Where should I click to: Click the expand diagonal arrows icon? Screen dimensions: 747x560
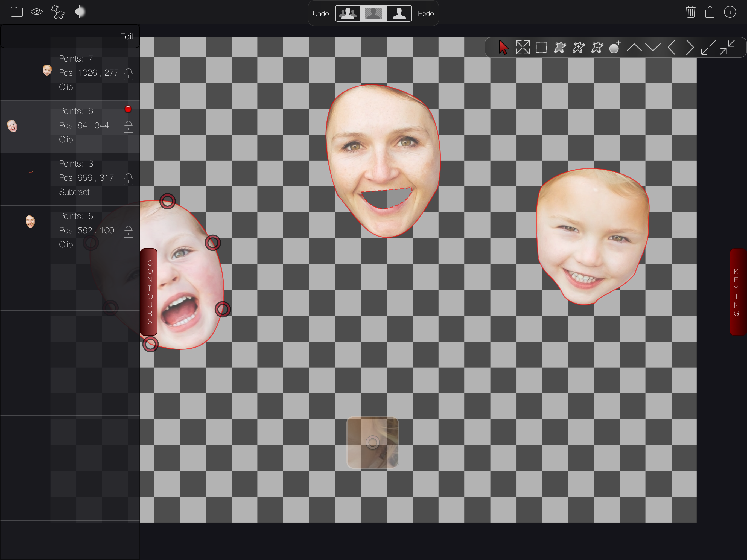(x=708, y=48)
